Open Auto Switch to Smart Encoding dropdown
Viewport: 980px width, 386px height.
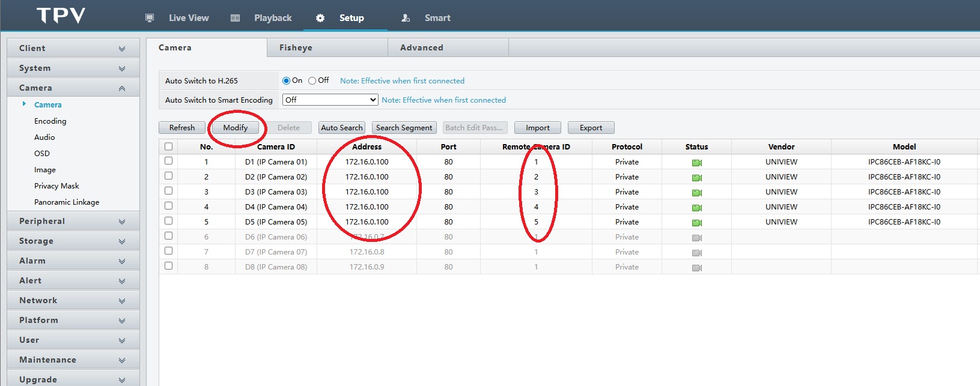[330, 100]
